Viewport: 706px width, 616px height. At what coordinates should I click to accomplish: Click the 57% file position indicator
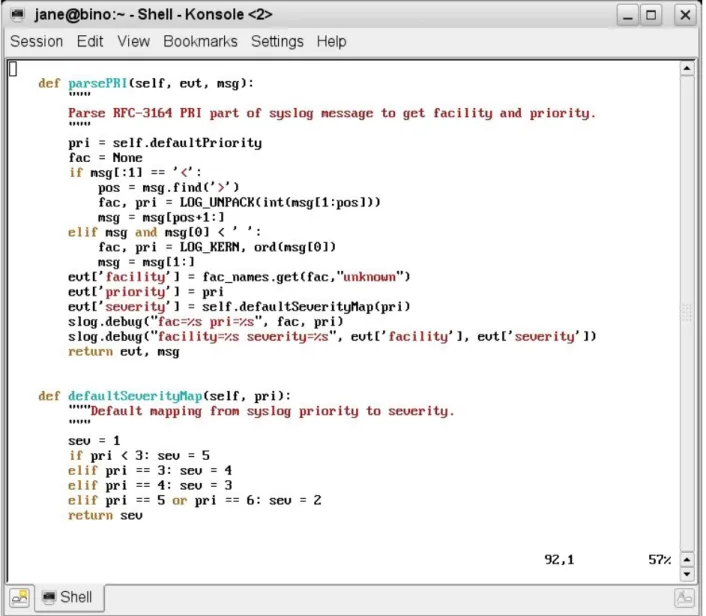660,560
